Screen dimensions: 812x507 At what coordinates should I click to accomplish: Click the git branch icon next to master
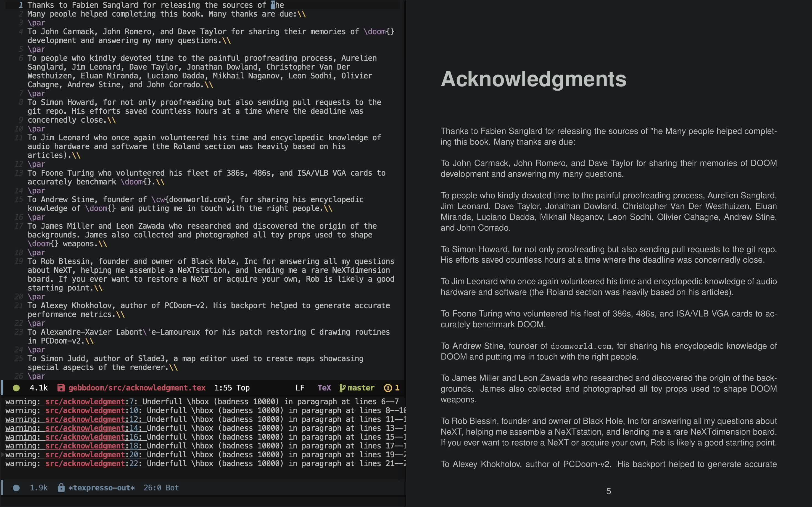342,388
